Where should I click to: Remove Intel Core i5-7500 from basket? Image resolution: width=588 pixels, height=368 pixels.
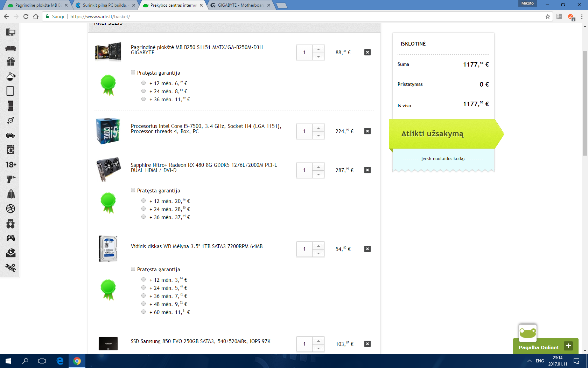coord(367,131)
